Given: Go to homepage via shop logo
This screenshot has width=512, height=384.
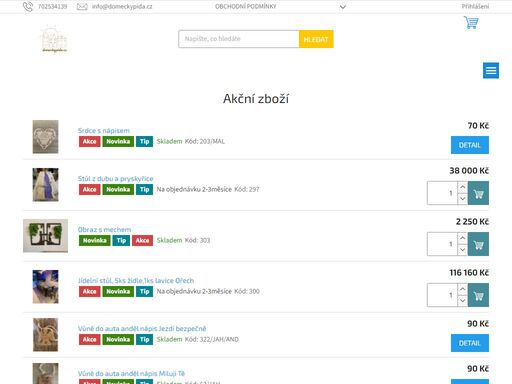Looking at the screenshot, I should [54, 39].
